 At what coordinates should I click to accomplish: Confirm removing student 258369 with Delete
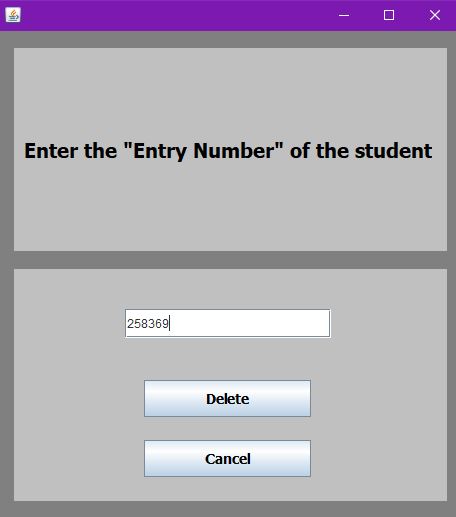[227, 399]
